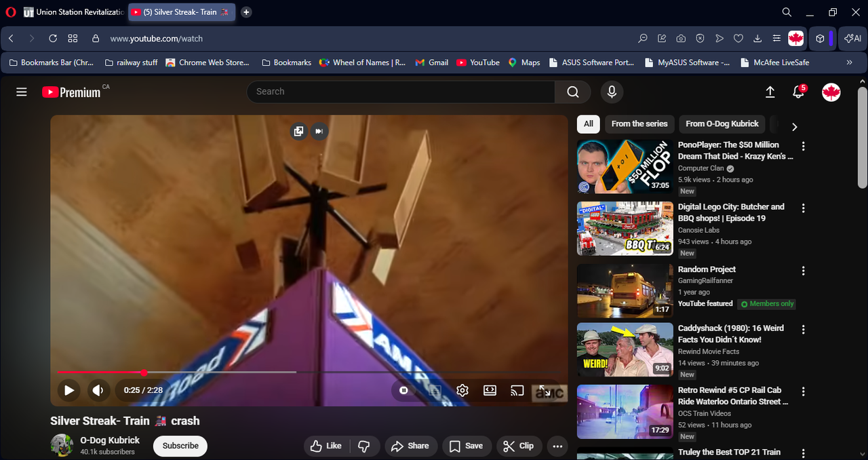The image size is (868, 460).
Task: Switch to theater mode icon
Action: pos(490,390)
